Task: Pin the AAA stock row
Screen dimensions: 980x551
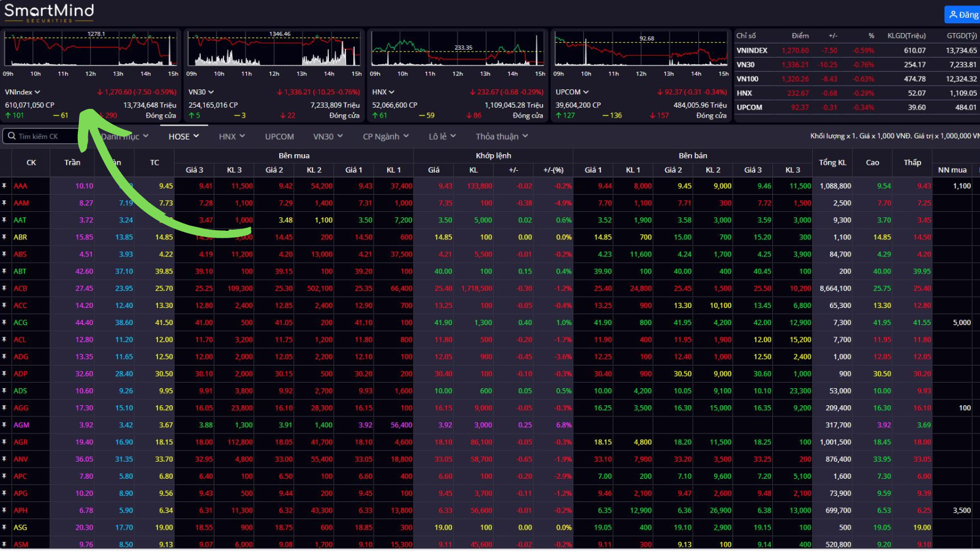Action: point(4,186)
